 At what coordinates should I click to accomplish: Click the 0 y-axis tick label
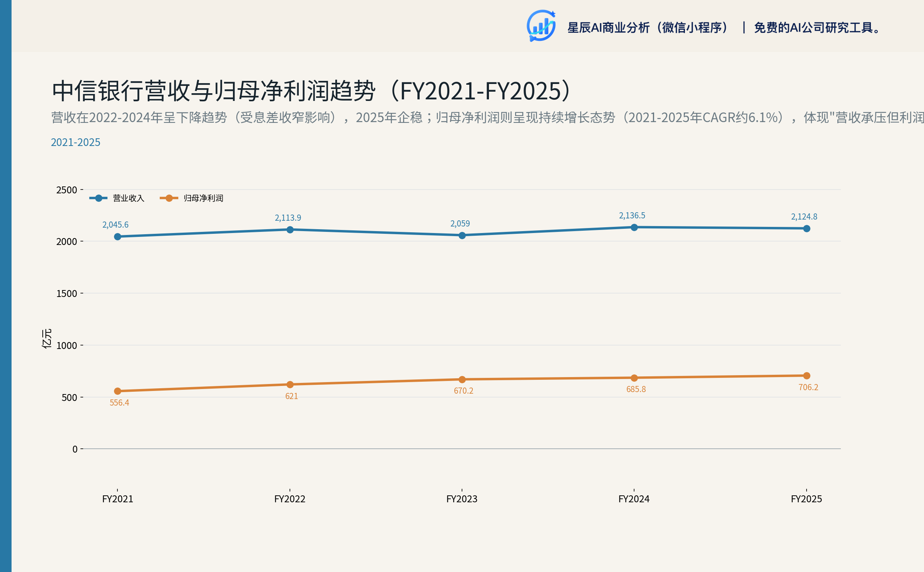coord(75,449)
